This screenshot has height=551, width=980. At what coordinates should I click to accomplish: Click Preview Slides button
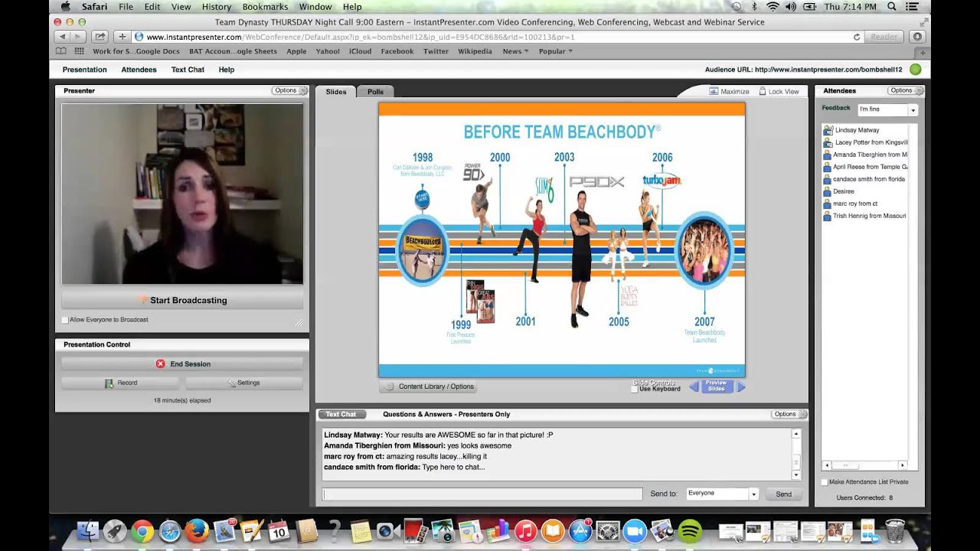click(x=716, y=386)
